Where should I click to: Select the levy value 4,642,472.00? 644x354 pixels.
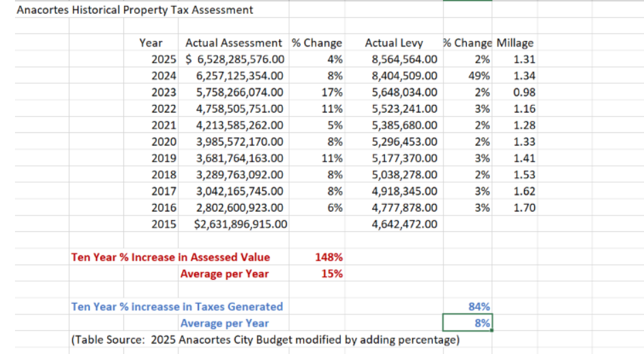[x=405, y=224]
